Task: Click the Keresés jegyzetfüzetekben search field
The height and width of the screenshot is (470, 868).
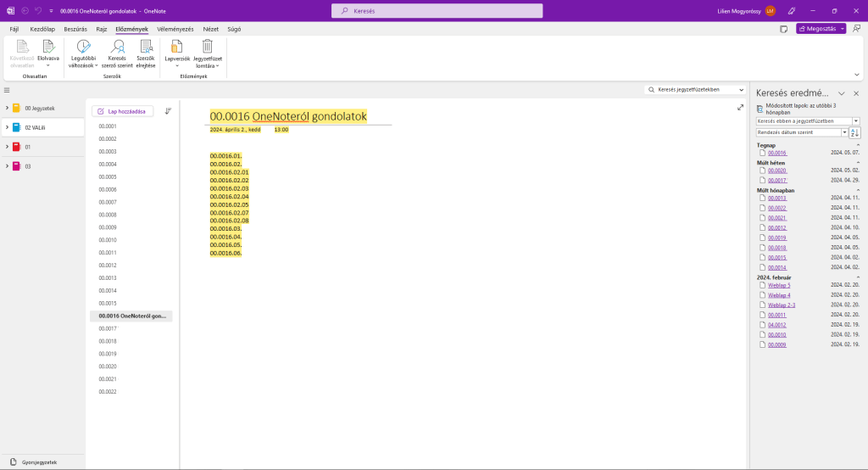Action: [x=695, y=89]
